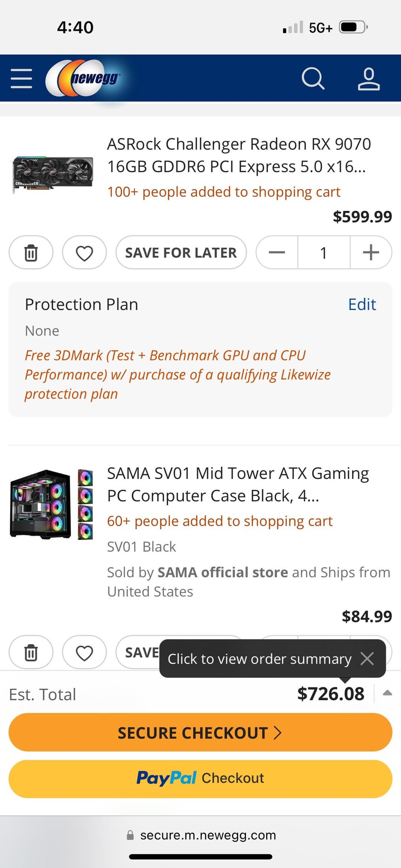401x868 pixels.
Task: Delete the SAMA SV01 case item
Action: coord(31,652)
